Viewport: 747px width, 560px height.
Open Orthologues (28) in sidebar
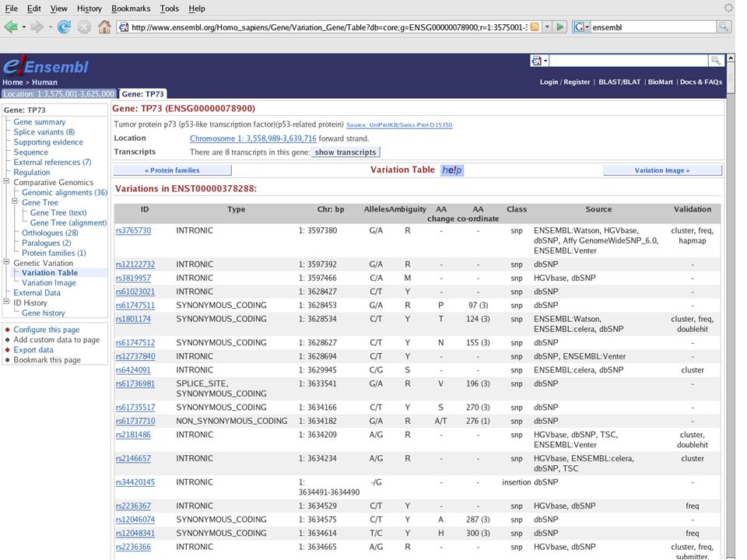point(50,233)
